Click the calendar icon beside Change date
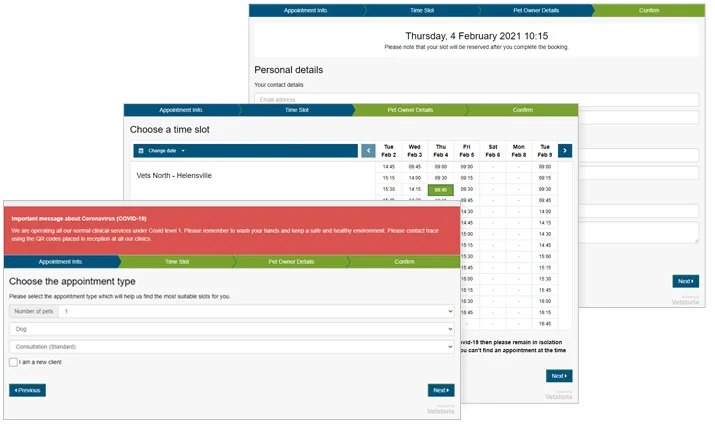The width and height of the screenshot is (715, 429). point(141,151)
